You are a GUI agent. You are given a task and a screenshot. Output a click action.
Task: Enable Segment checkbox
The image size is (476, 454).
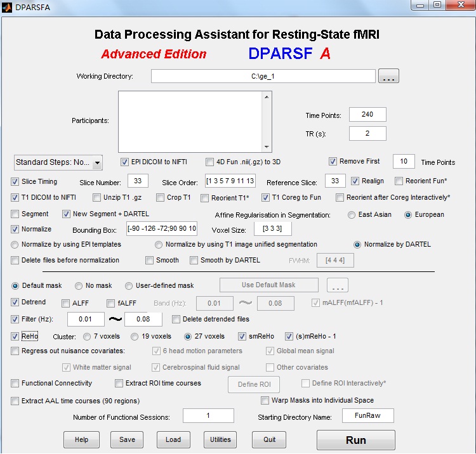[x=15, y=214]
